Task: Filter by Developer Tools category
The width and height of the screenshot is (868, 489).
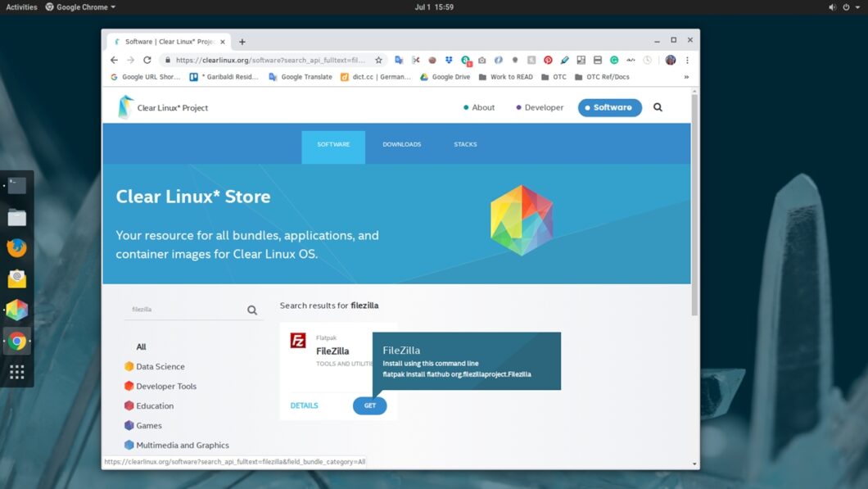Action: pyautogui.click(x=165, y=386)
